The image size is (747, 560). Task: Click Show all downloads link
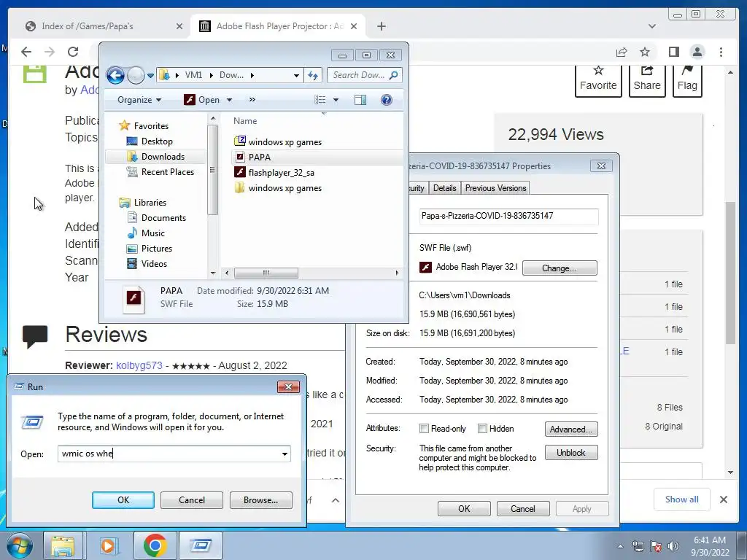pos(682,499)
